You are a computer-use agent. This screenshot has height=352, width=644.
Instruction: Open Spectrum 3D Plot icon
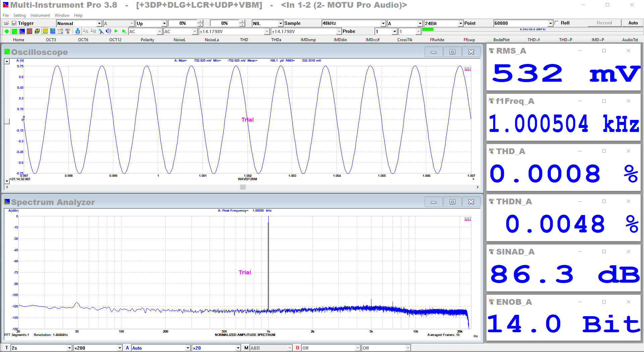pos(37,31)
